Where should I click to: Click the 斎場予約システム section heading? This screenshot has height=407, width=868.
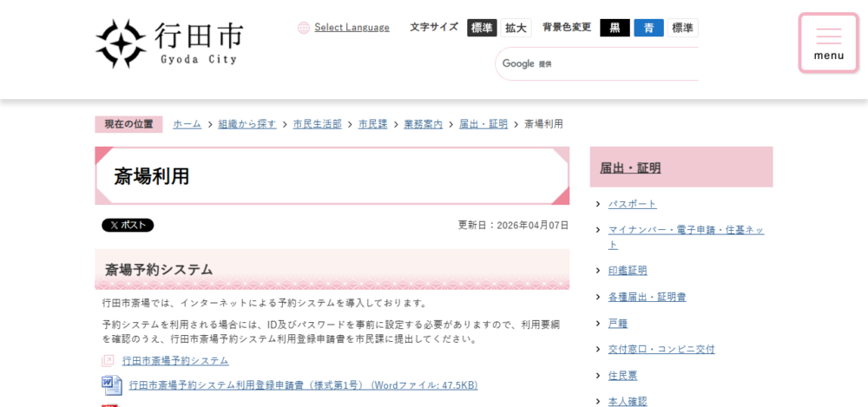tap(159, 270)
